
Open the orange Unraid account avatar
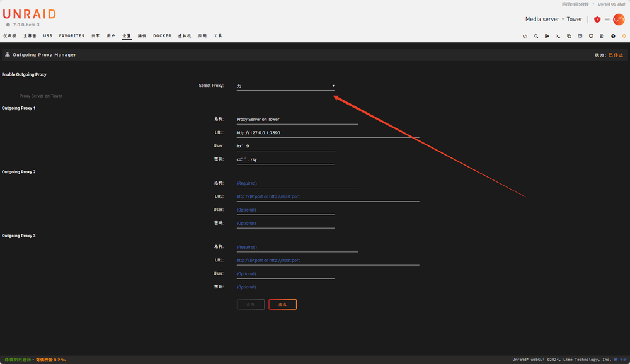pyautogui.click(x=619, y=20)
